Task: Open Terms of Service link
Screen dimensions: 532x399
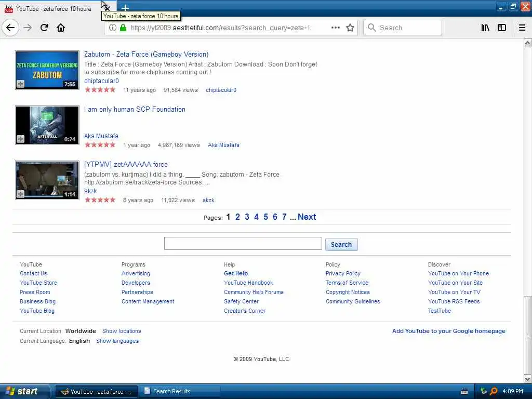Action: tap(347, 283)
